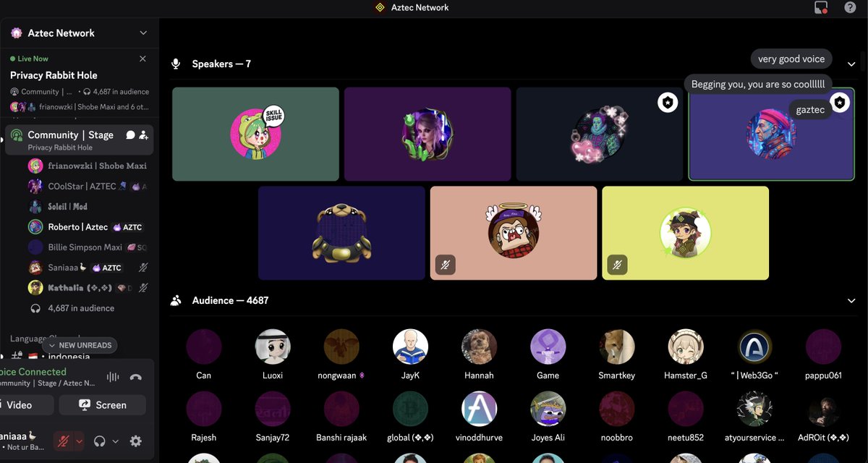This screenshot has height=463, width=868.
Task: Share your Screen button
Action: [x=102, y=405]
